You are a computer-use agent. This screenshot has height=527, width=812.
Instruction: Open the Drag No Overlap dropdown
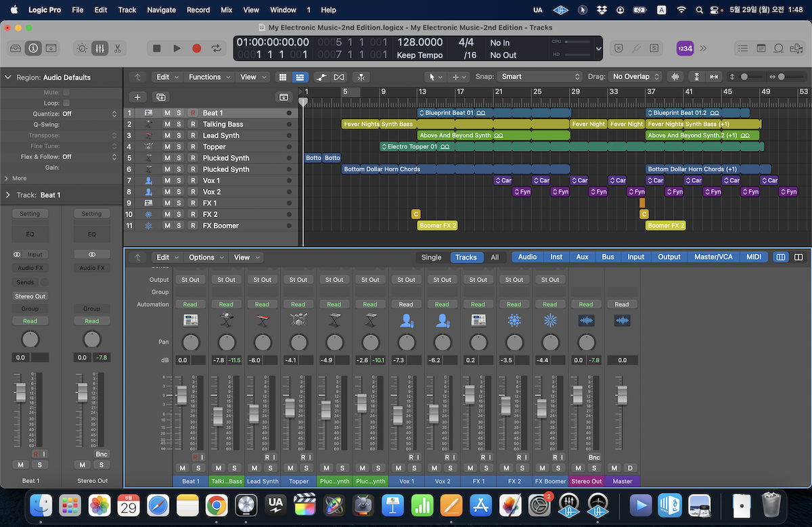[x=635, y=77]
